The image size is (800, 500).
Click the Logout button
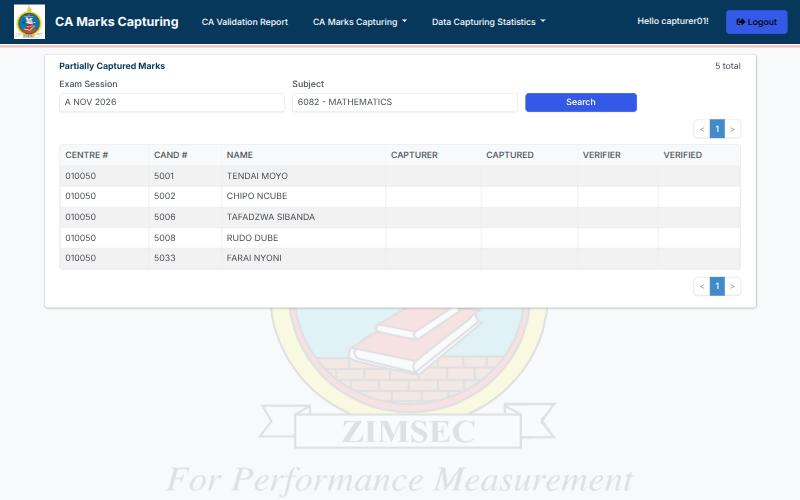pos(756,22)
